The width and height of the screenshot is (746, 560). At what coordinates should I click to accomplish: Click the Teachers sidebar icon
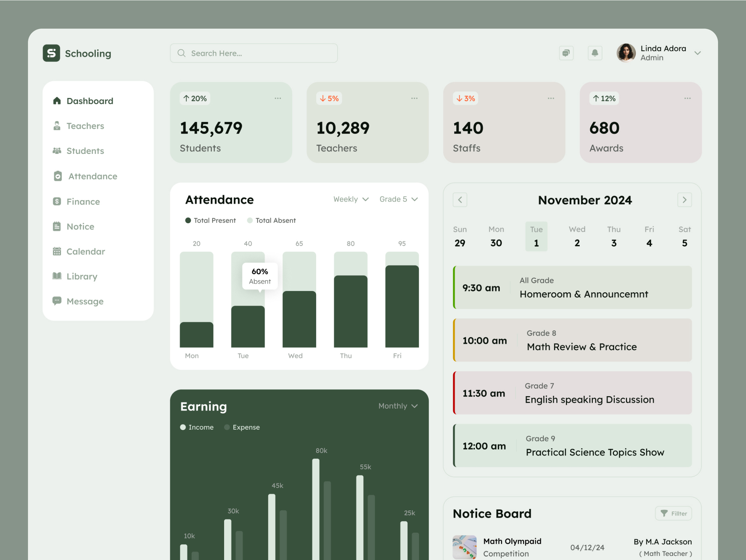[x=57, y=126]
